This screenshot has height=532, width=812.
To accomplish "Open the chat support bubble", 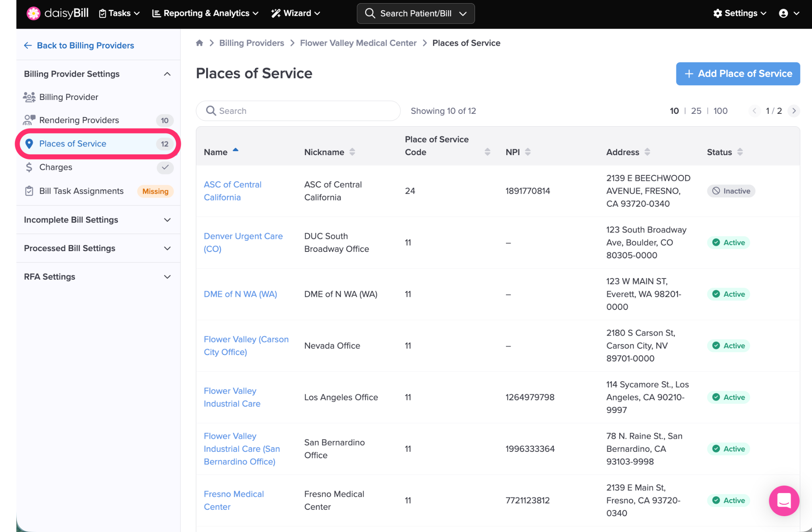I will (x=784, y=501).
